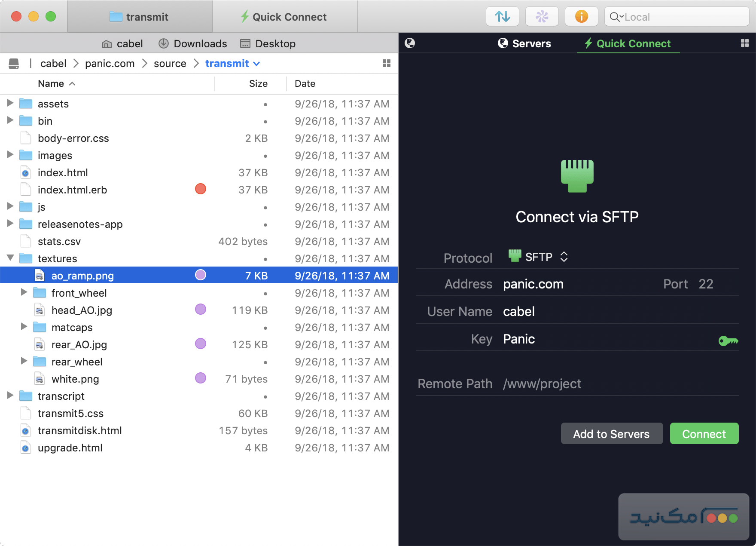756x546 pixels.
Task: Click the Remote Path input field
Action: [x=619, y=383]
